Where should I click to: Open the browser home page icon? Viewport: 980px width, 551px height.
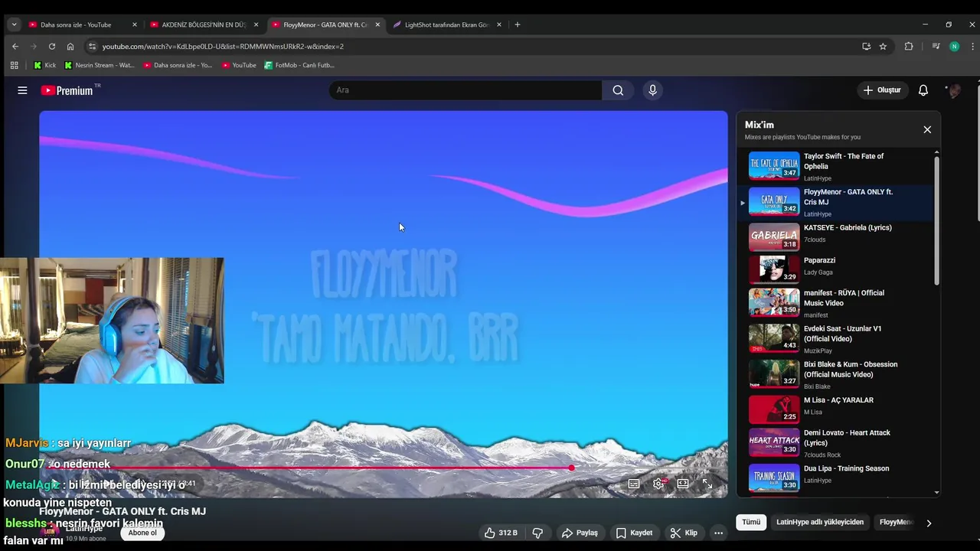[x=70, y=46]
